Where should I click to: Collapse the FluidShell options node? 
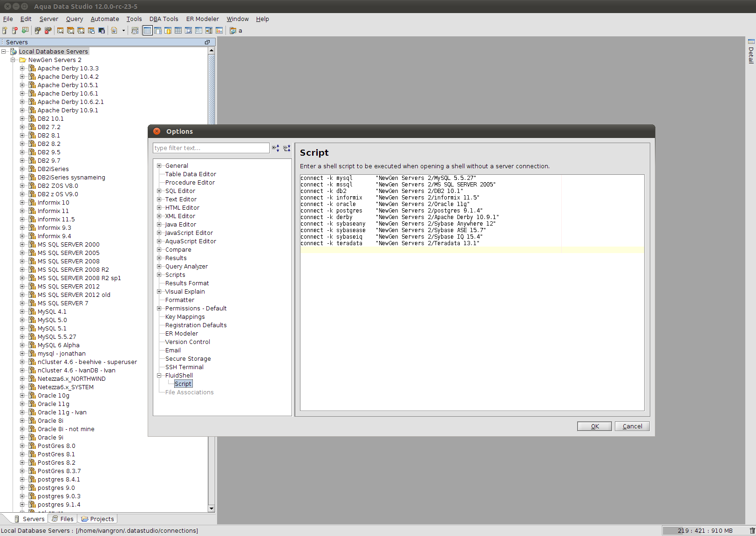click(159, 376)
